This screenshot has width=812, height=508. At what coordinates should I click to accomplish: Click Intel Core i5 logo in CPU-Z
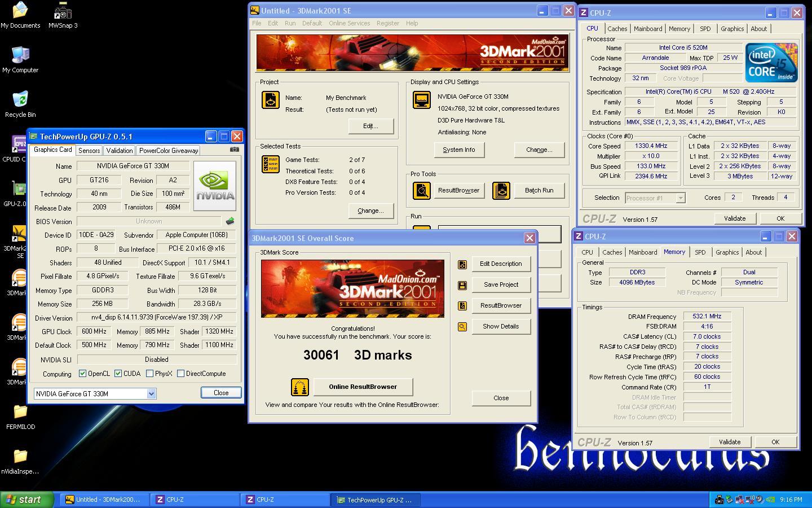pyautogui.click(x=771, y=63)
